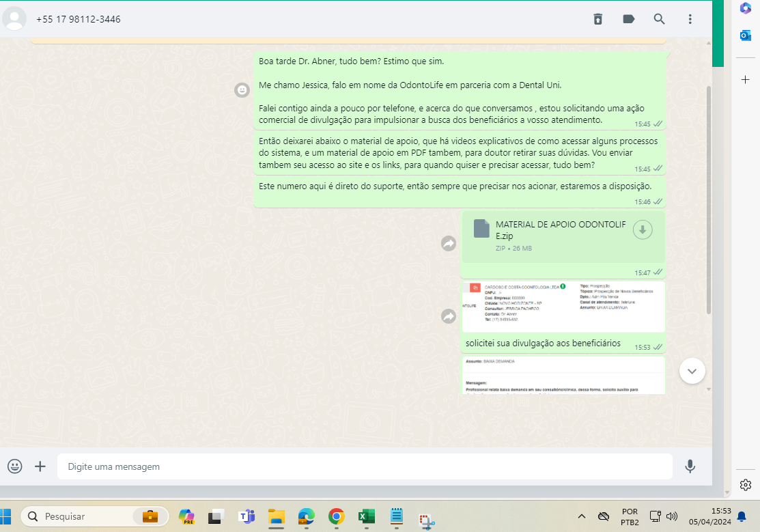Click the label tag icon
This screenshot has width=760, height=532.
(x=629, y=19)
